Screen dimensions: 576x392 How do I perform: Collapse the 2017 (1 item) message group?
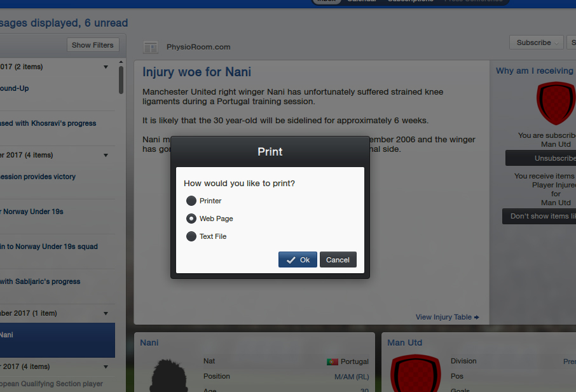(x=106, y=313)
